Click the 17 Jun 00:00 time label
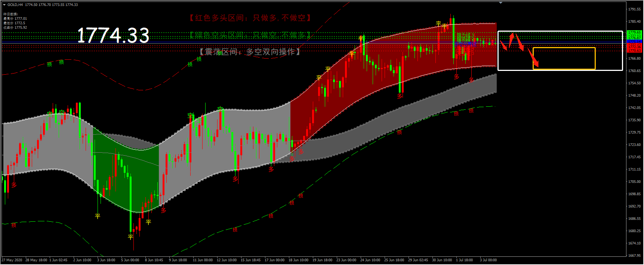Image resolution: width=644 pixels, height=265 pixels. (274, 260)
